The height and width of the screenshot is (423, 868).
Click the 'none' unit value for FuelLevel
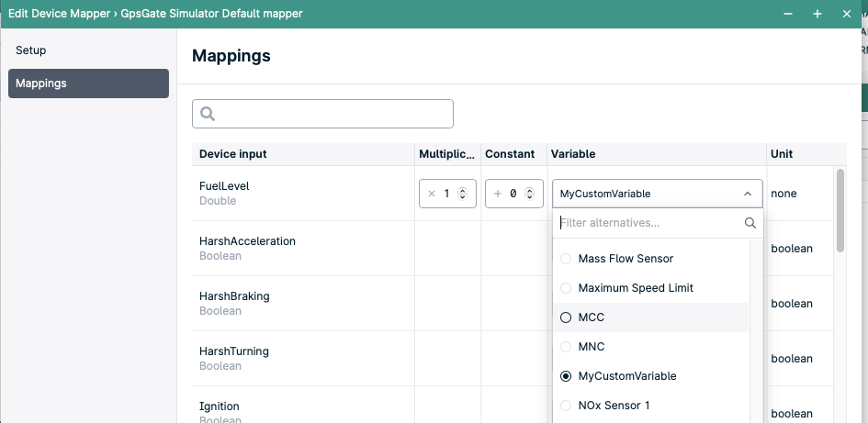tap(783, 194)
